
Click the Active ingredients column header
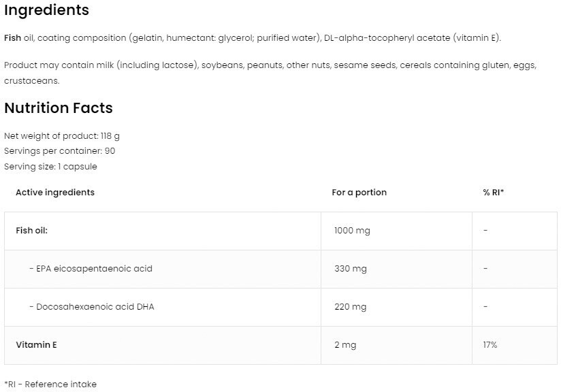(55, 193)
